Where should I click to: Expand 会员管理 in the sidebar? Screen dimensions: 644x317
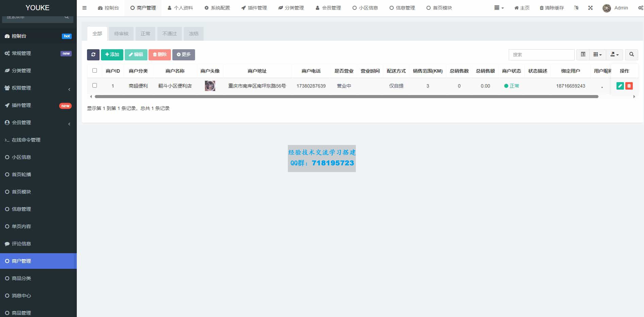tap(38, 123)
